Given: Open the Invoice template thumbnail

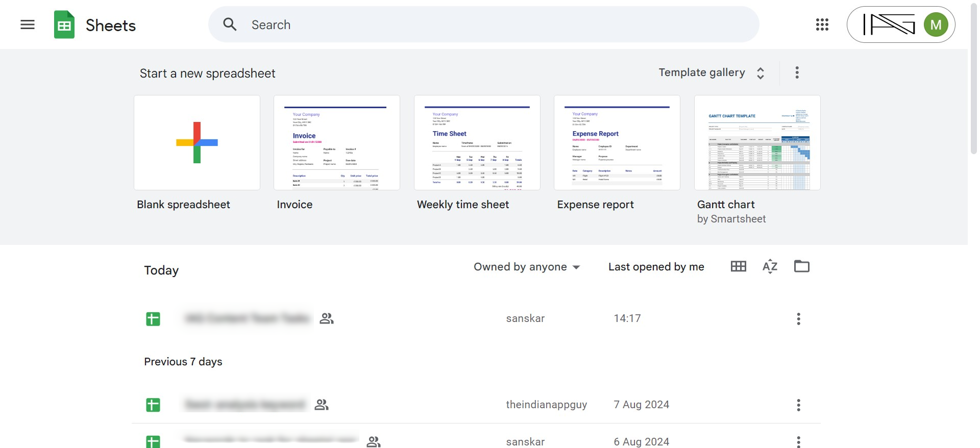Looking at the screenshot, I should (337, 142).
